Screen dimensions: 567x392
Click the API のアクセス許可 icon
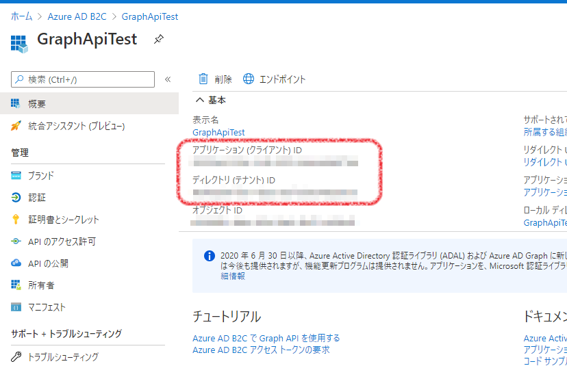point(16,241)
